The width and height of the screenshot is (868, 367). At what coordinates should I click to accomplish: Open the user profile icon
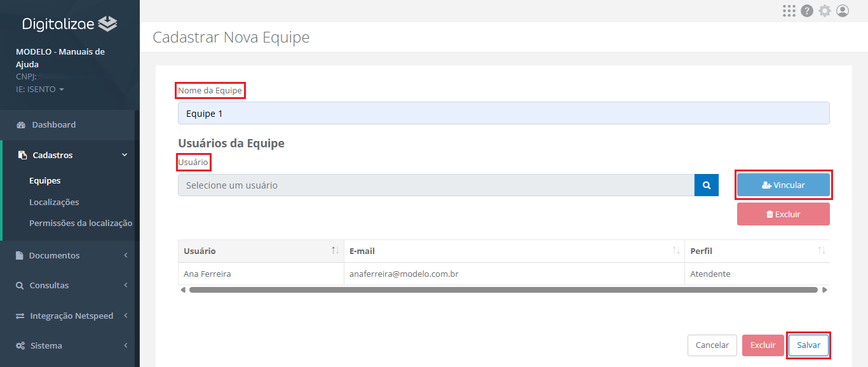point(843,11)
